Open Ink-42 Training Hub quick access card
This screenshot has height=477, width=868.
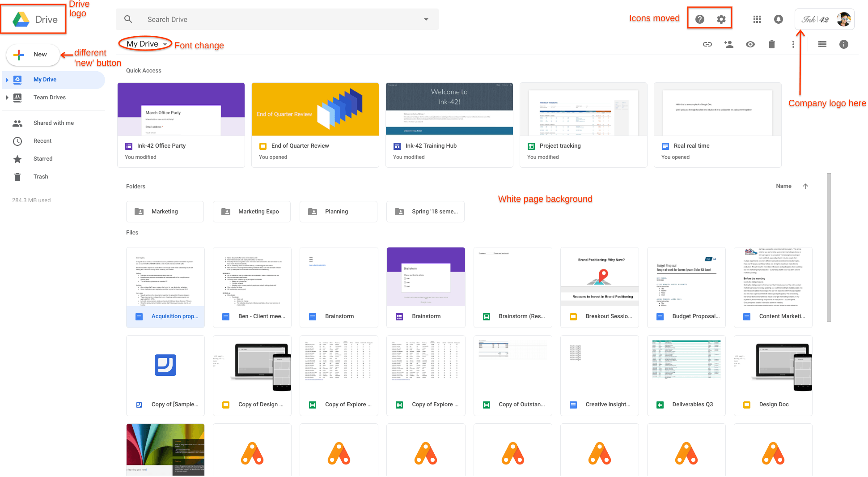coord(449,125)
